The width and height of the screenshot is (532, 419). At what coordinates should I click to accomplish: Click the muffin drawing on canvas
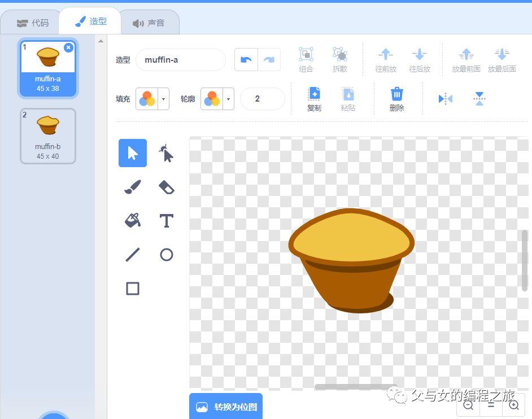(351, 260)
